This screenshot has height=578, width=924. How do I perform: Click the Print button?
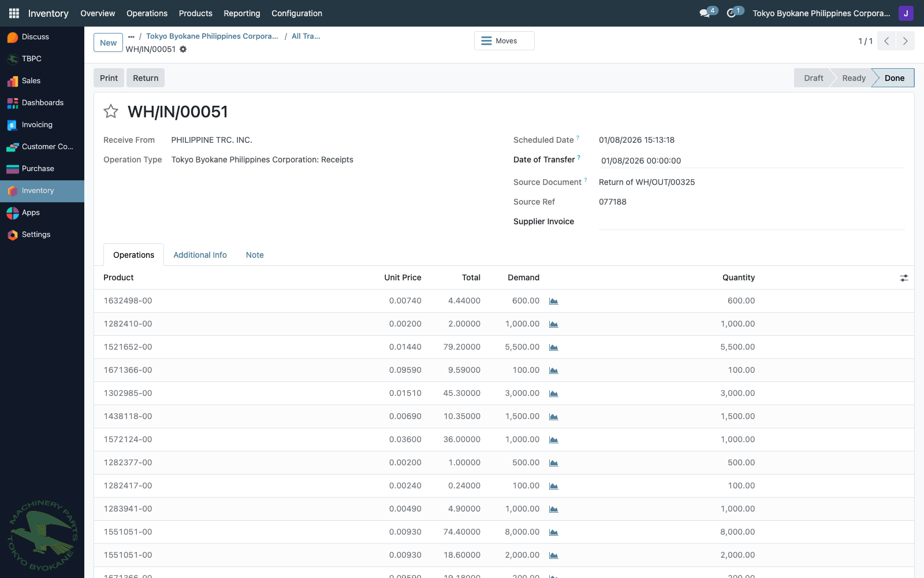(109, 78)
